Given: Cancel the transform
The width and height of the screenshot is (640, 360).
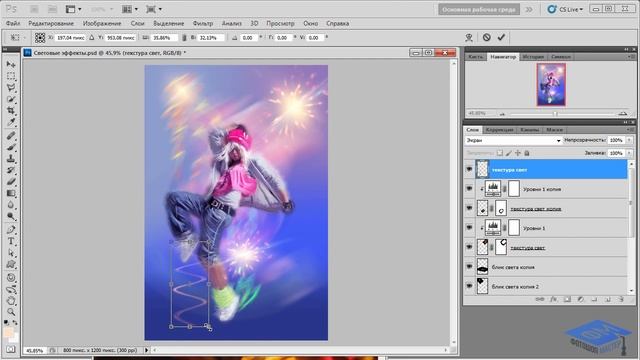Looking at the screenshot, I should click(x=487, y=37).
